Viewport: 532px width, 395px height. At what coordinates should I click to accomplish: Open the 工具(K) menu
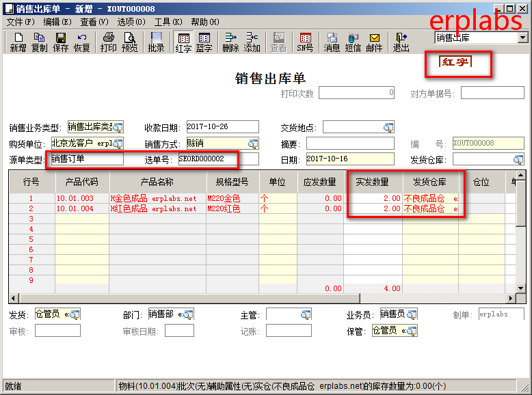tap(168, 22)
